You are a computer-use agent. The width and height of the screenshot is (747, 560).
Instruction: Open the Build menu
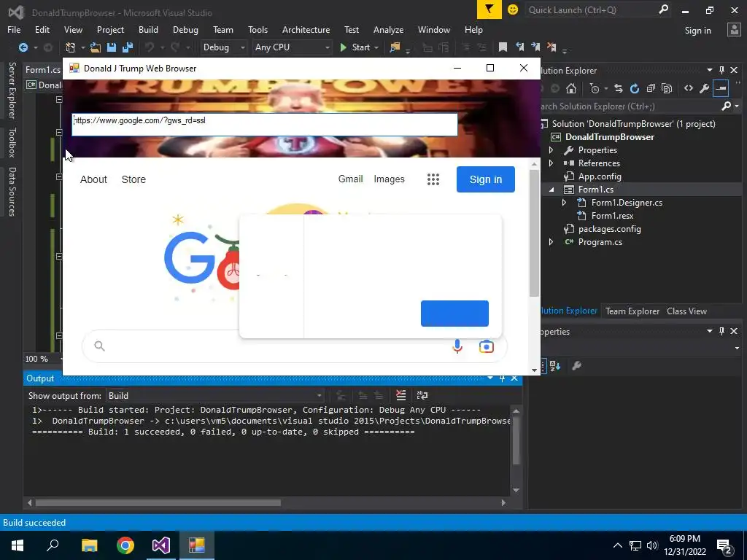tap(148, 29)
